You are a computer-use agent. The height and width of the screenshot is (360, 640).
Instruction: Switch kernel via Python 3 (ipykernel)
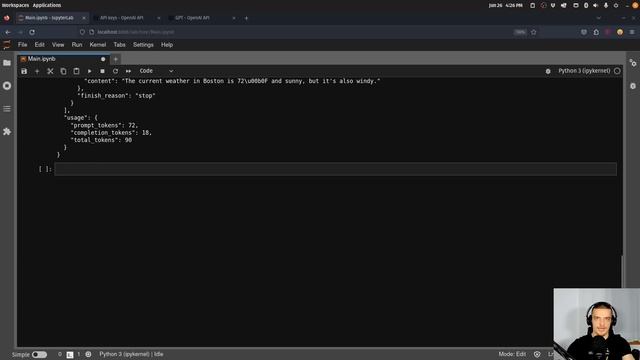(584, 71)
